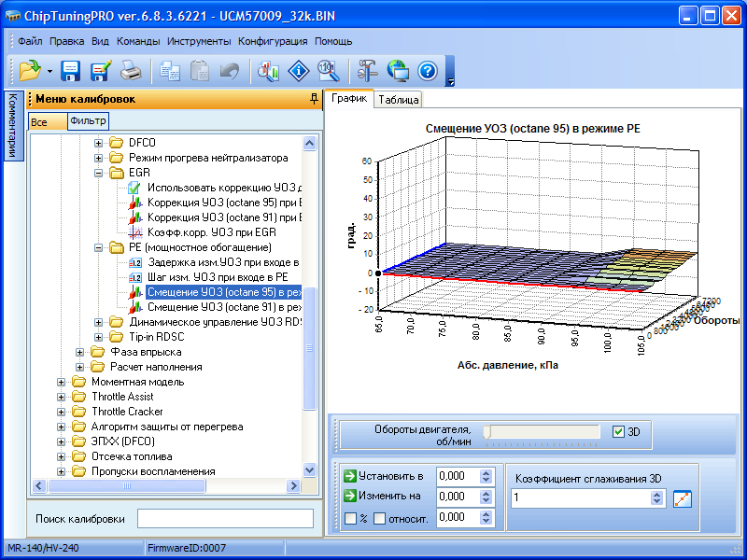Enable the % percent checkbox
This screenshot has width=747, height=560.
click(350, 518)
